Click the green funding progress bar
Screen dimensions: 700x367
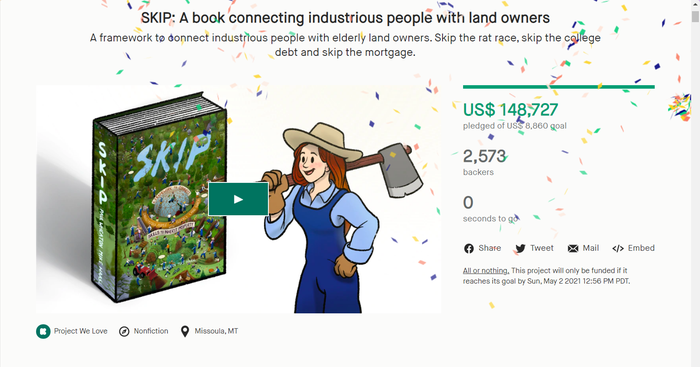558,87
